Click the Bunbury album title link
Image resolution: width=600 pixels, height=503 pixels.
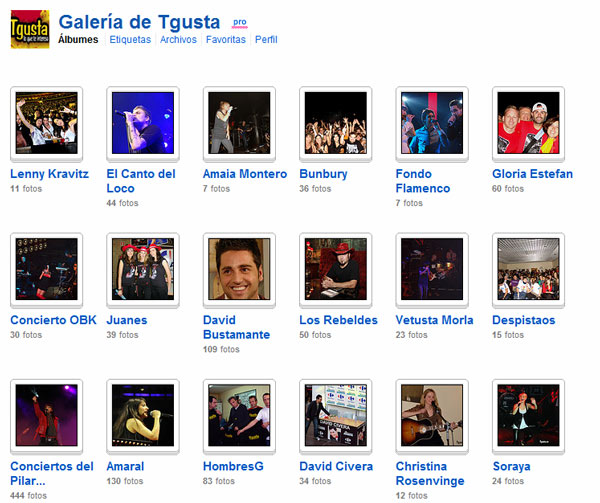[323, 174]
